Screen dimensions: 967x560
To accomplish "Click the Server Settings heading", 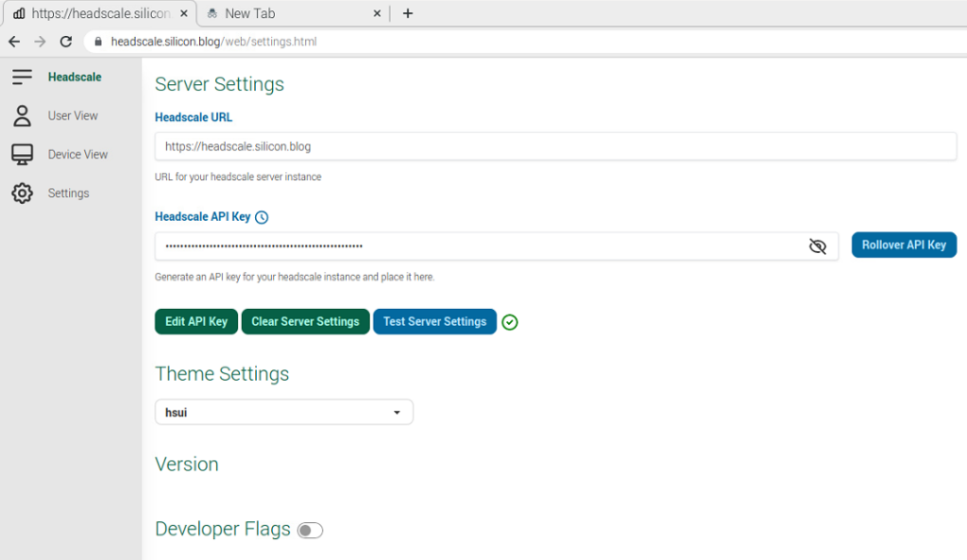I will 219,84.
